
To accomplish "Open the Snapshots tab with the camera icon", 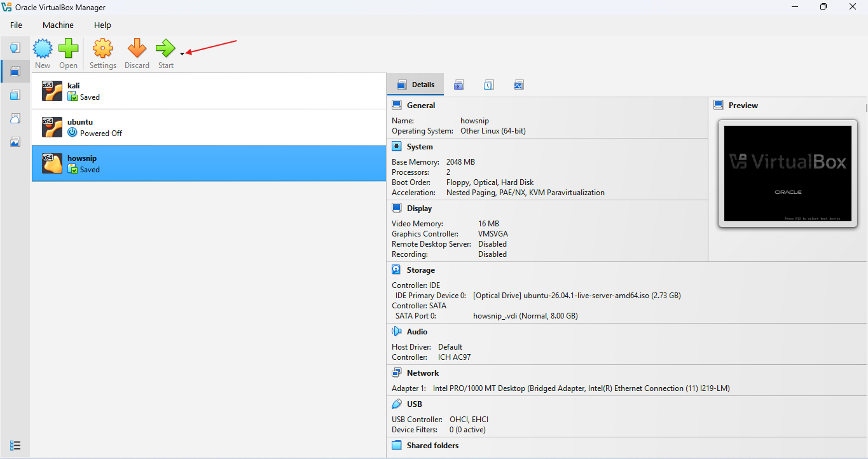I will coord(458,85).
